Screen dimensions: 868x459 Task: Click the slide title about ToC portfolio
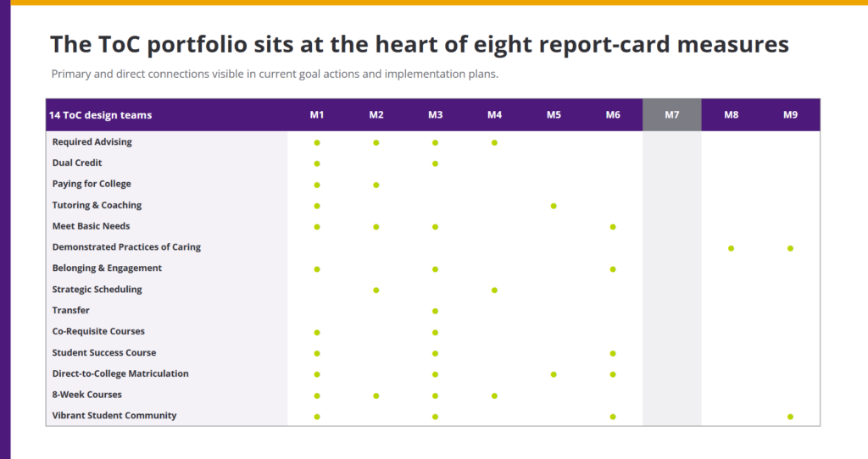(419, 44)
